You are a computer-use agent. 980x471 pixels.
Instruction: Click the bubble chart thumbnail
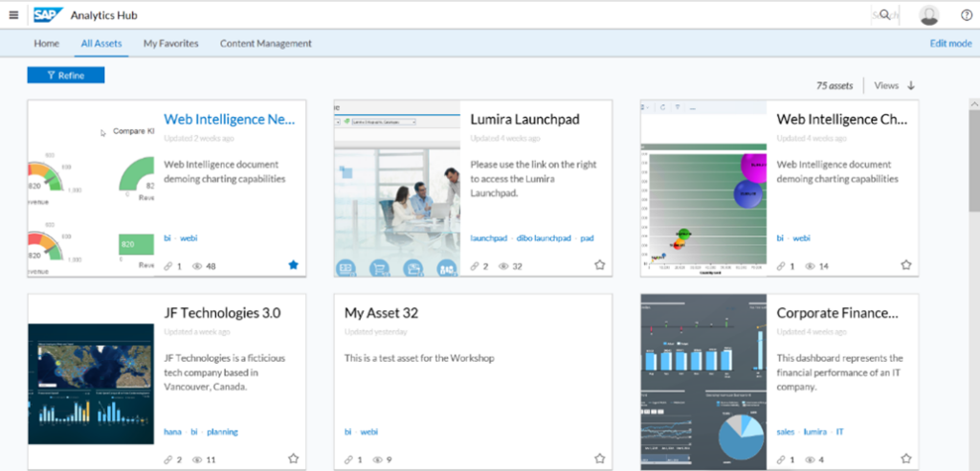703,189
